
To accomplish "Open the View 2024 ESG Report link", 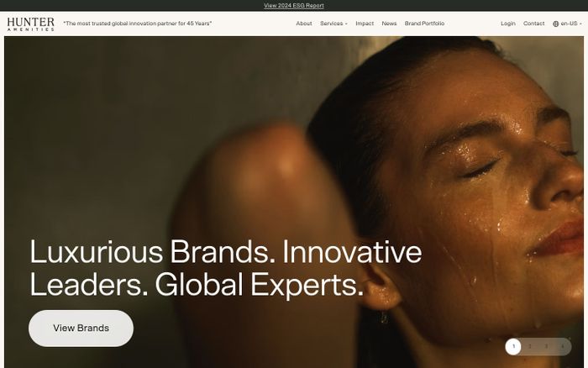I will [294, 6].
